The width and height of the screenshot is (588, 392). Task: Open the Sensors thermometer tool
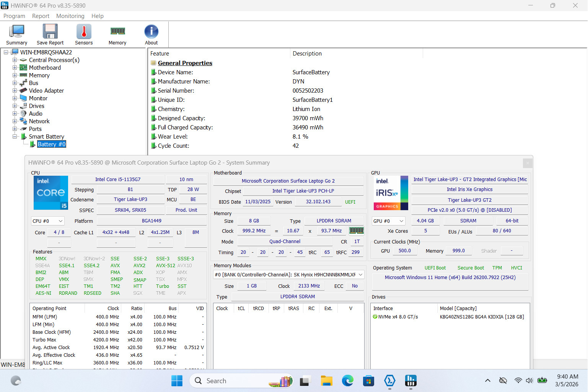pos(84,35)
